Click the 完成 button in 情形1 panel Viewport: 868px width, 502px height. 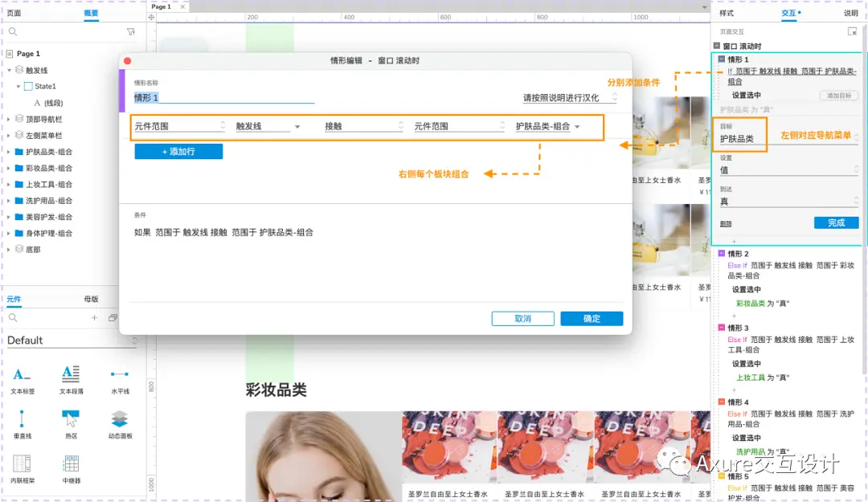pyautogui.click(x=836, y=222)
